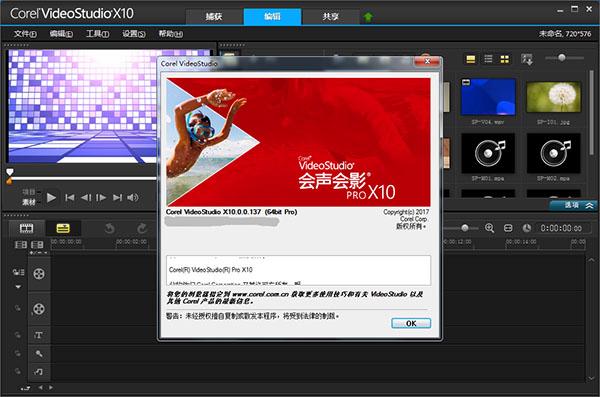
Task: Click the preview scrubber handle
Action: tap(10, 172)
